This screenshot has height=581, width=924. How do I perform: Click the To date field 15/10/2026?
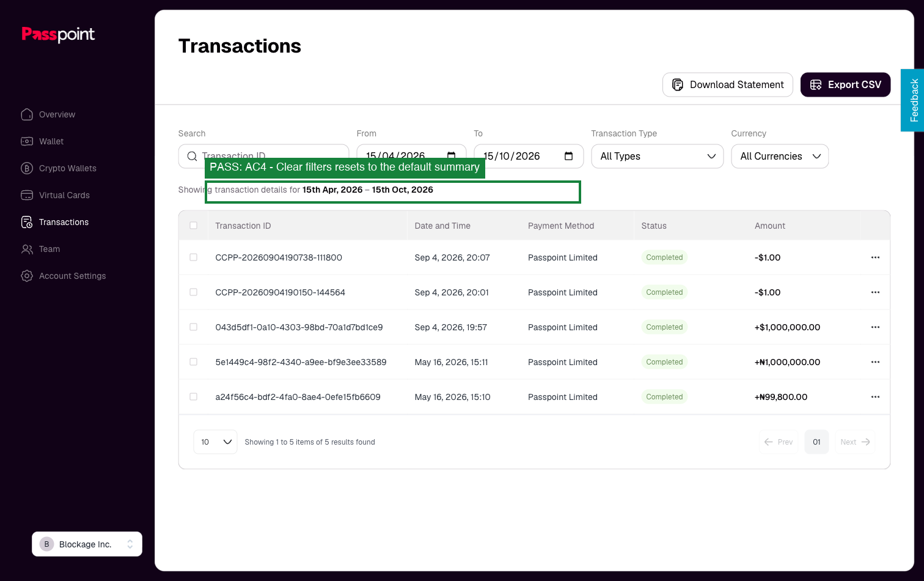pos(529,157)
